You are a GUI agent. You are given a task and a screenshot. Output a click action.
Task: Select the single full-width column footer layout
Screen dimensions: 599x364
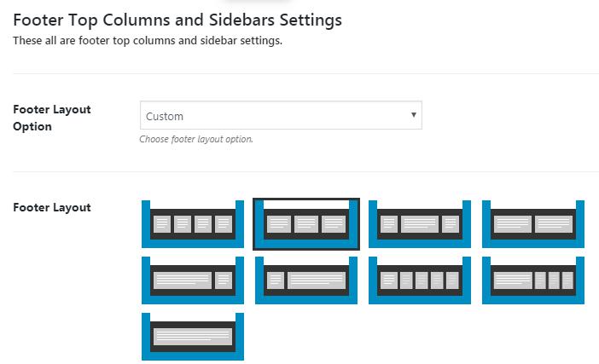click(x=193, y=337)
